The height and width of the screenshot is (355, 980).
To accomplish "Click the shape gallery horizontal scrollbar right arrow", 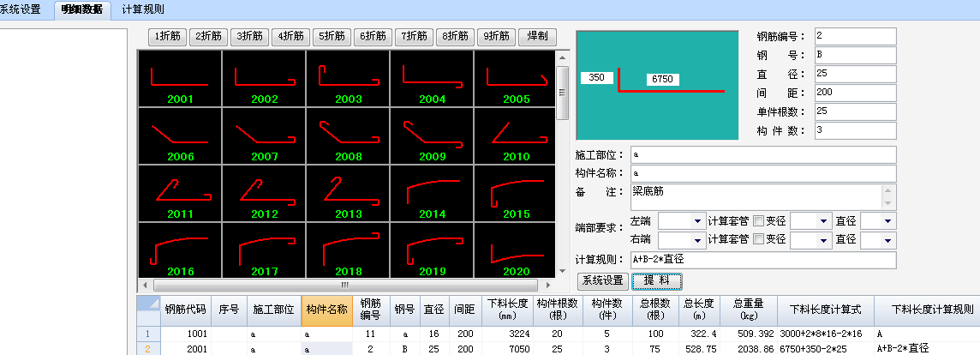I will pyautogui.click(x=549, y=285).
